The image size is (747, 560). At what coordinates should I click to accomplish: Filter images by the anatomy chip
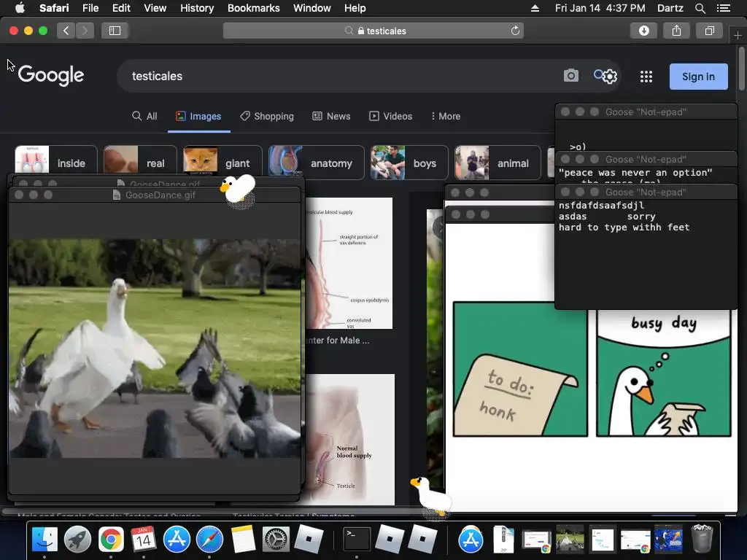317,163
